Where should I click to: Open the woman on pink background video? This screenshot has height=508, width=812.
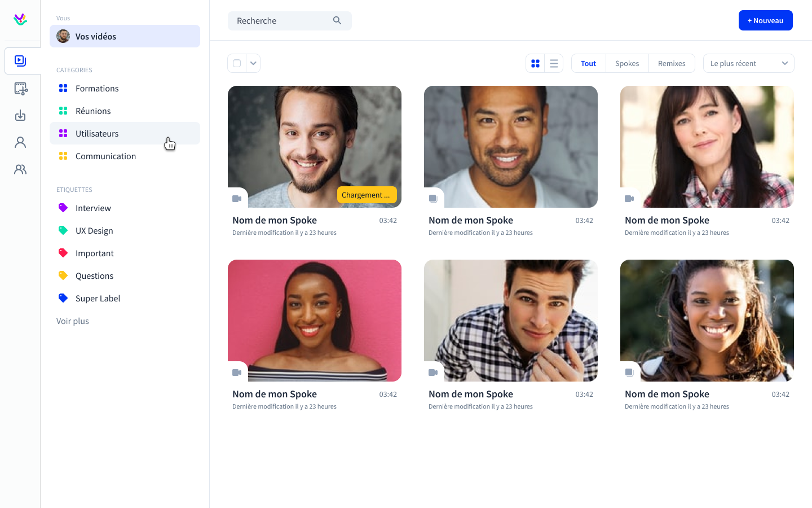click(315, 320)
